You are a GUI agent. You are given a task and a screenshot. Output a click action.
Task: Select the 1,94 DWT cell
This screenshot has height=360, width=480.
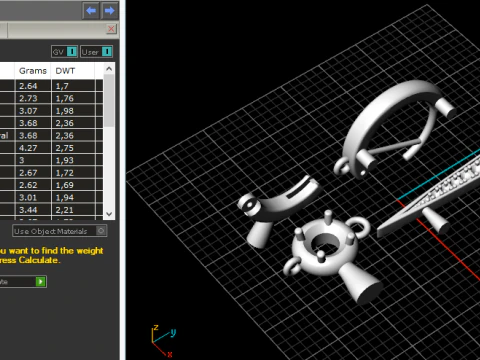pos(73,197)
